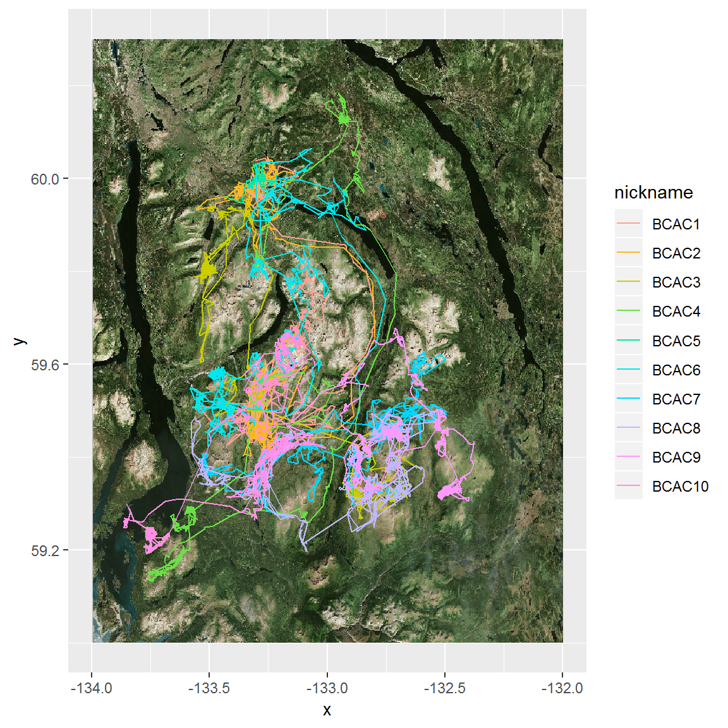This screenshot has height=728, width=728.
Task: Click the legend label text BCAC7
Action: (676, 399)
